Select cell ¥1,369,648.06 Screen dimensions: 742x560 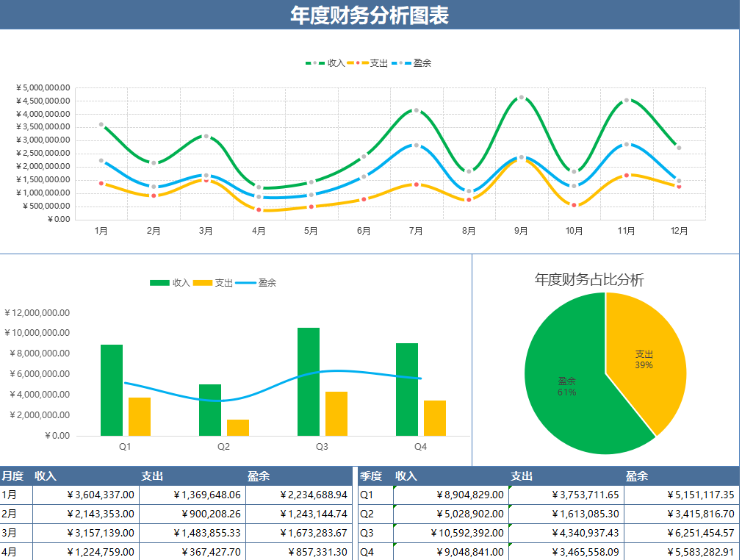[x=192, y=495]
